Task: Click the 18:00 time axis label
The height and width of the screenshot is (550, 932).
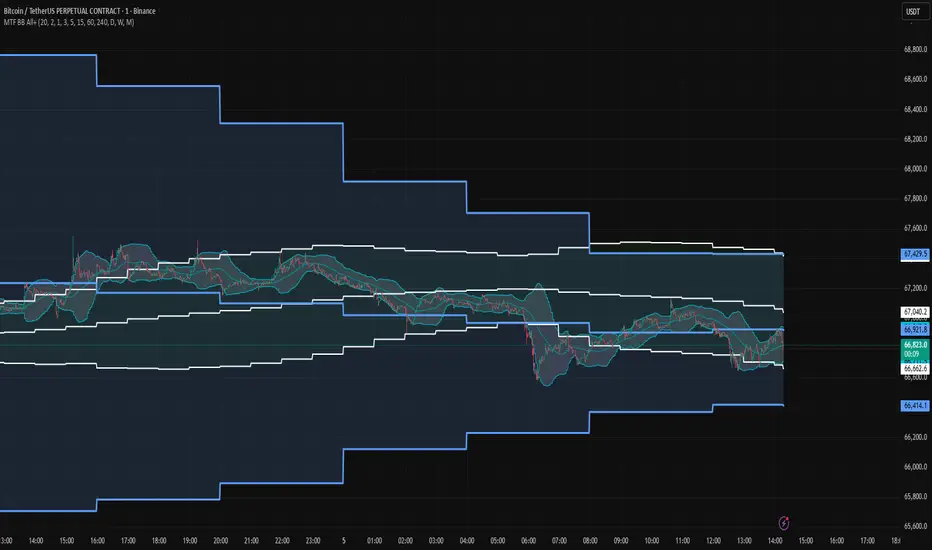Action: [x=159, y=541]
